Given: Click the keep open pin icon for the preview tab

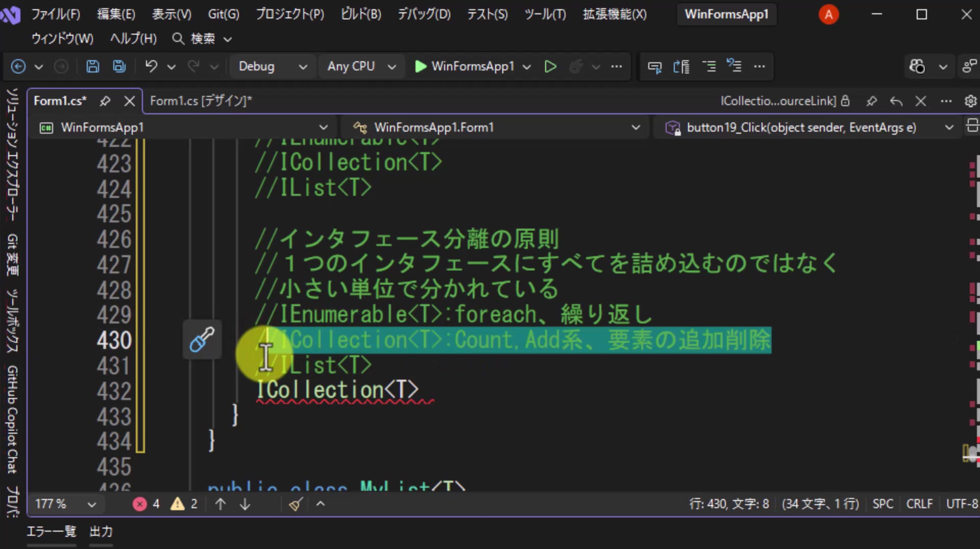Looking at the screenshot, I should point(872,101).
